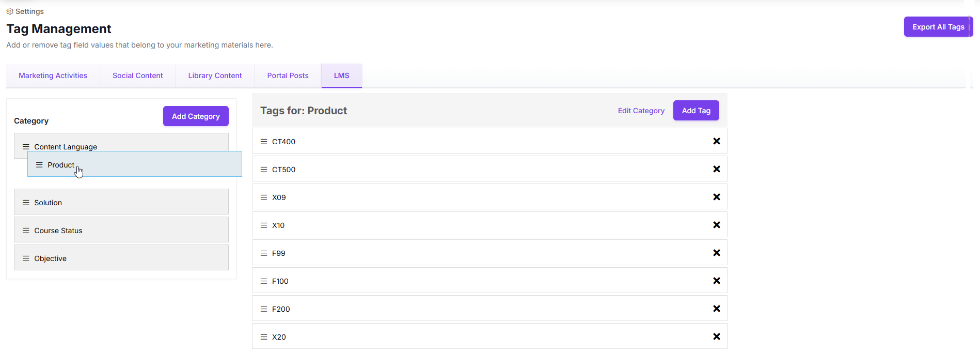Click the Add Category button
This screenshot has height=351, width=980.
196,116
